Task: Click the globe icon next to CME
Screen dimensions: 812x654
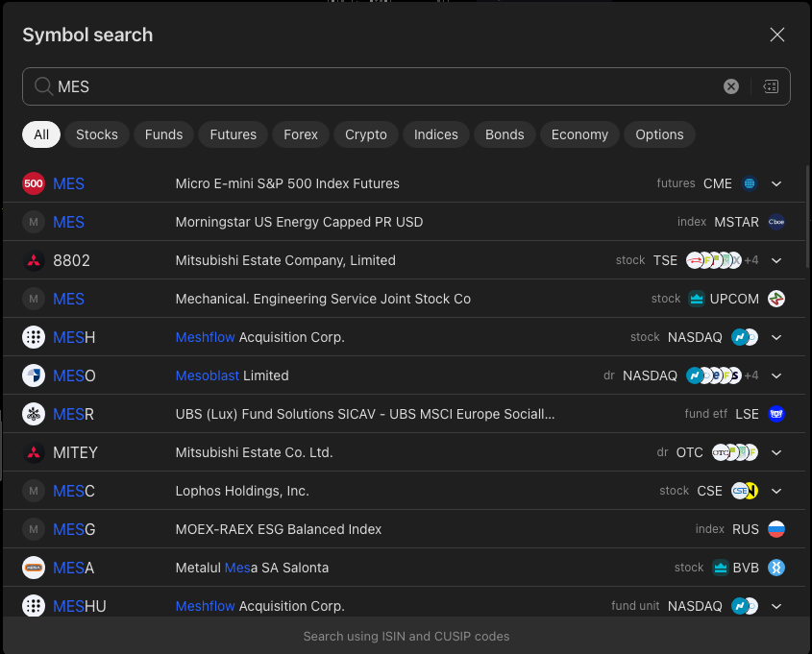Action: coord(749,183)
